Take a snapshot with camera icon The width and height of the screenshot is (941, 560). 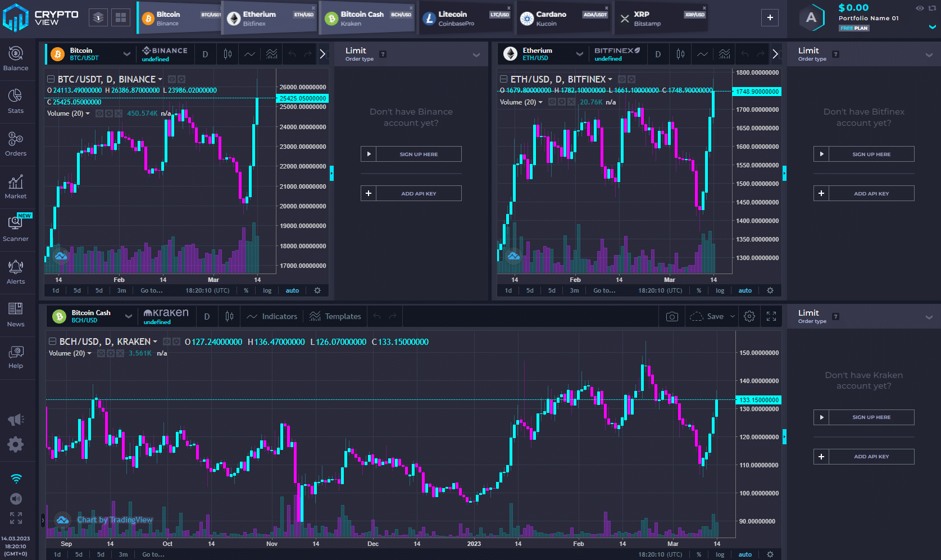point(672,316)
